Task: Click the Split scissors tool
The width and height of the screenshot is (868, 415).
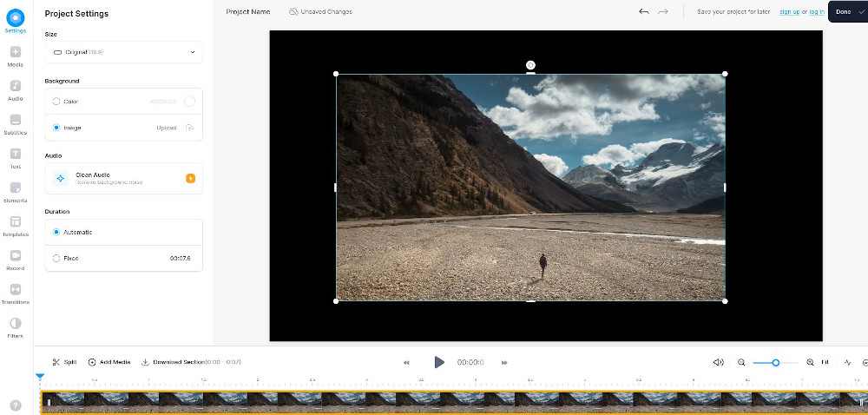Action: [x=56, y=362]
